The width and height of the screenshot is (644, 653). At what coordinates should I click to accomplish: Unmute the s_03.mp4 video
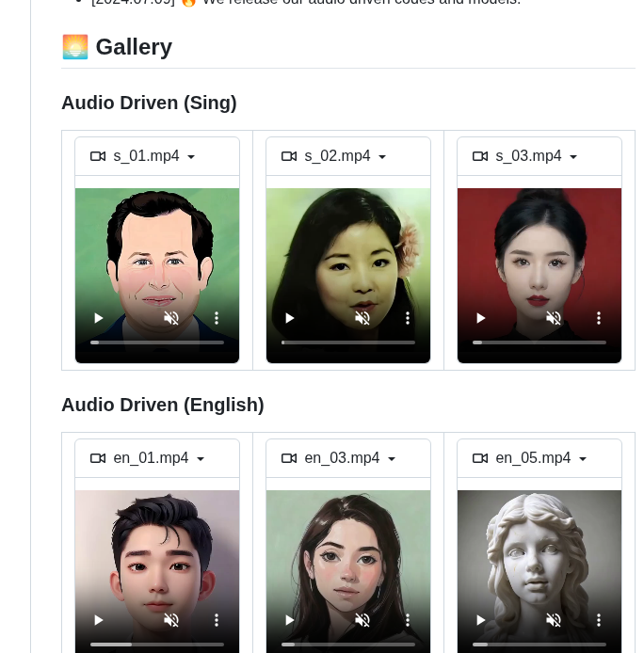[x=554, y=318]
